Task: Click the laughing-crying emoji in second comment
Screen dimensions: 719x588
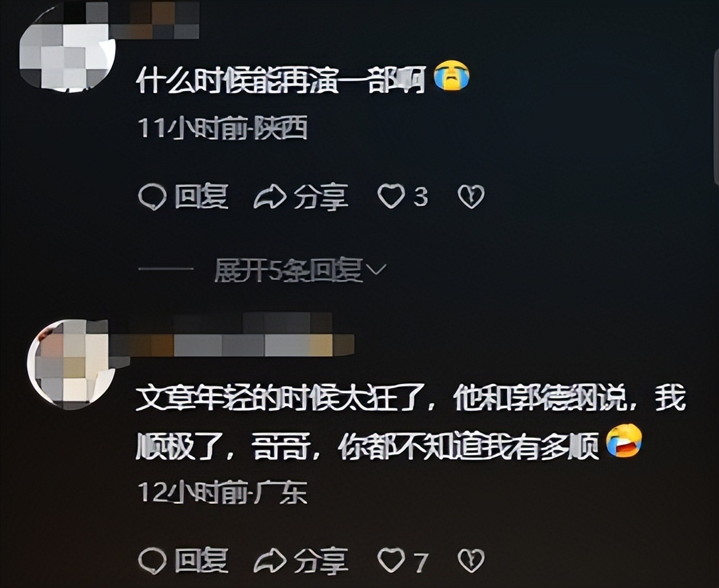Action: pos(624,440)
